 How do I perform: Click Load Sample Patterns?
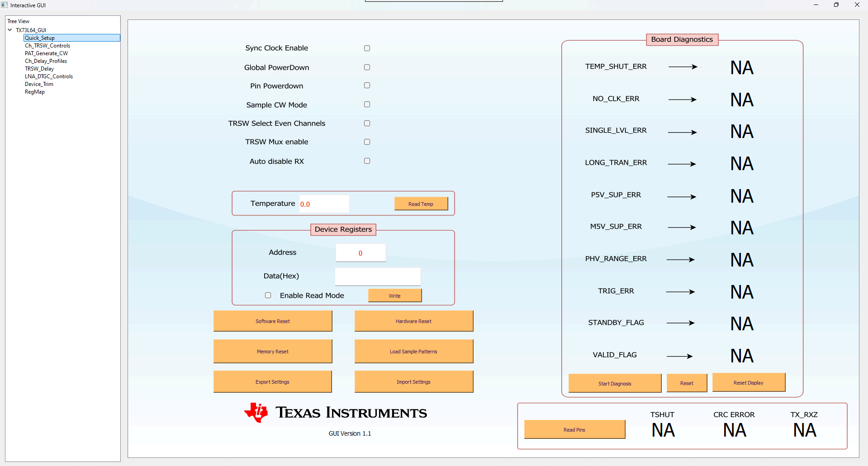(413, 351)
